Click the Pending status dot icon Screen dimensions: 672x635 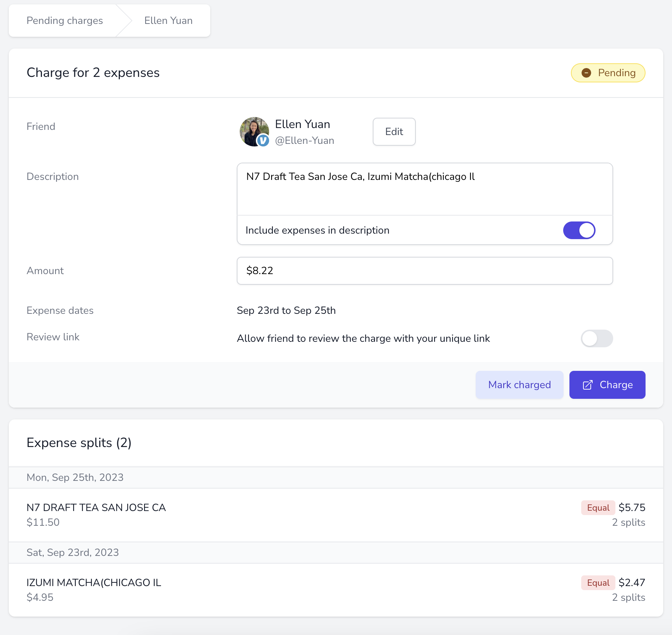(586, 73)
